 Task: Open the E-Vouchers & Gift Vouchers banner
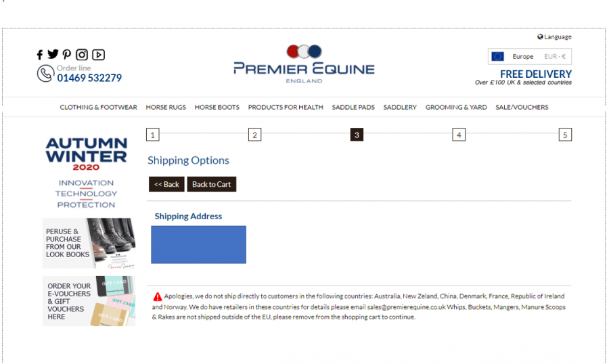click(x=89, y=301)
